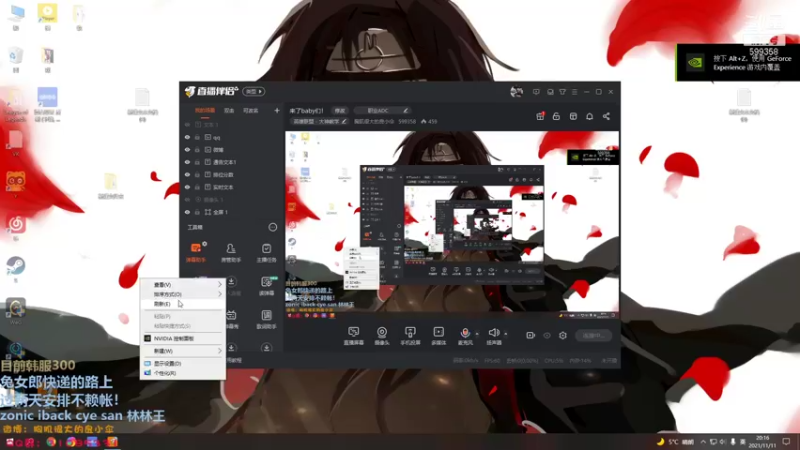Image resolution: width=800 pixels, height=450 pixels.
Task: Open the 房管助手 tool with person icon
Action: [231, 252]
